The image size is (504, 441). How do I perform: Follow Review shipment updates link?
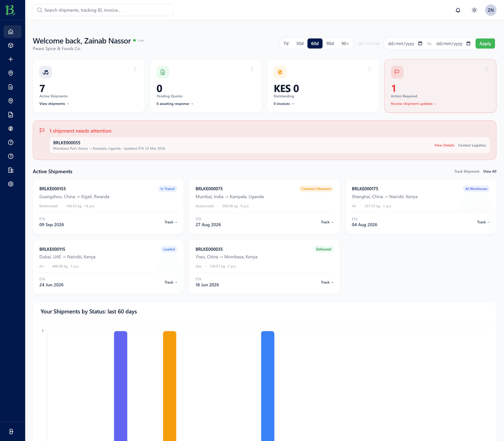tap(414, 104)
